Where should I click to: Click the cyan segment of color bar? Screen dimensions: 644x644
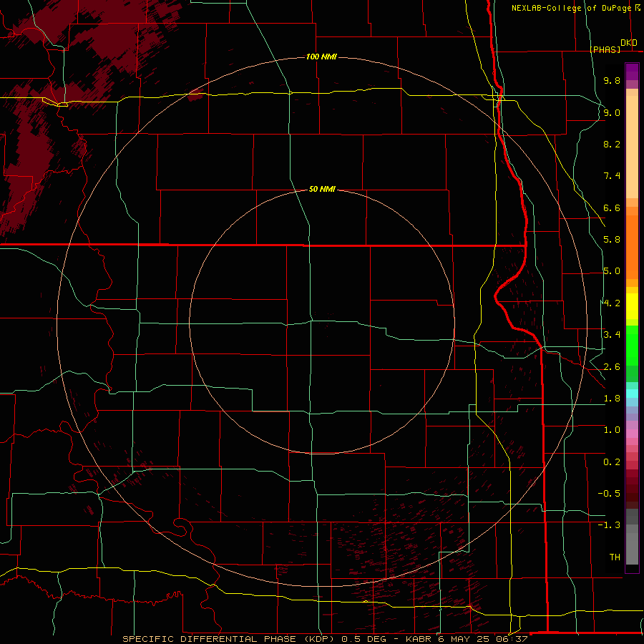coord(632,394)
